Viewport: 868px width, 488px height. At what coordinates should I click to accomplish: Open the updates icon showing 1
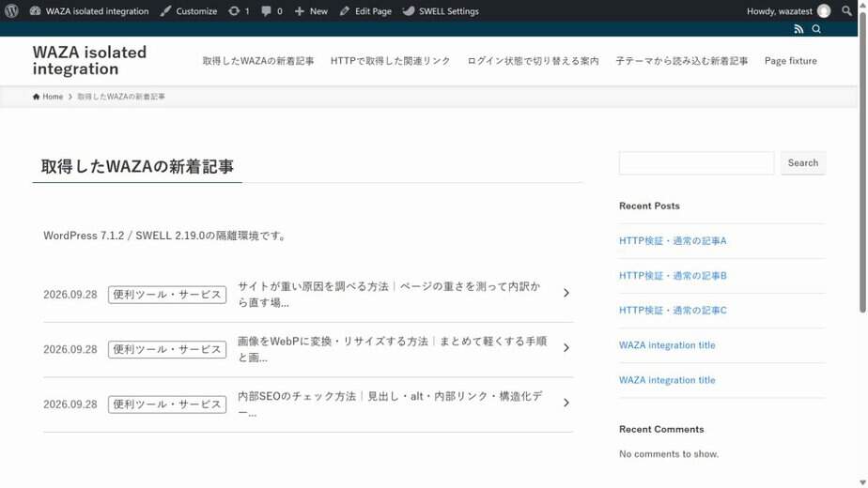tap(239, 11)
